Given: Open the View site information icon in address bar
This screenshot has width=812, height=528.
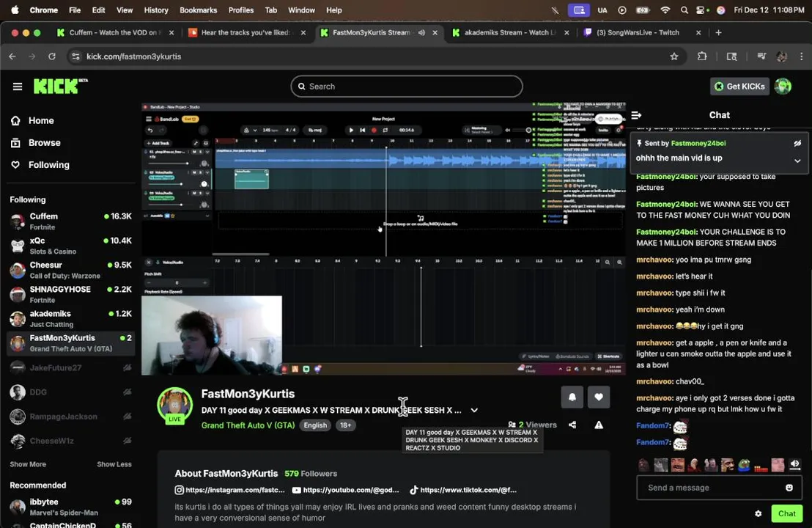Looking at the screenshot, I should [75, 56].
